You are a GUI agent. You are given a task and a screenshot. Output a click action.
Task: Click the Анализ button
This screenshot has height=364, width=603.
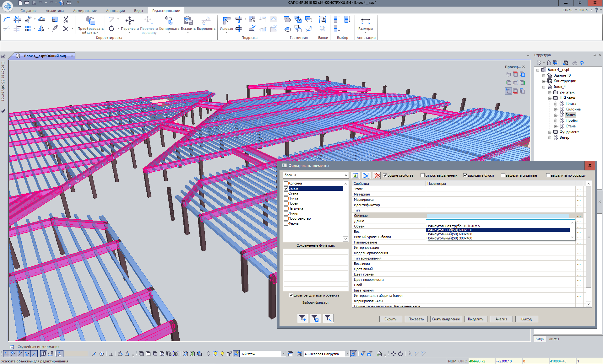501,319
